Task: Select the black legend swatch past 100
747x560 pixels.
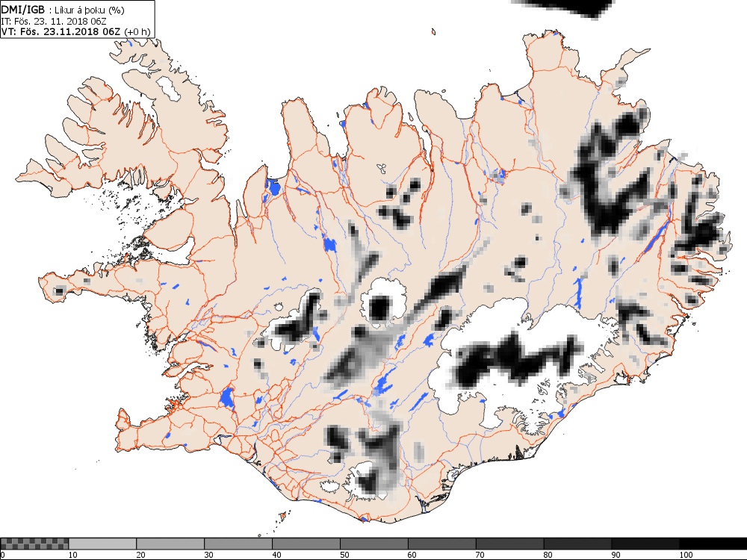Action: coord(713,544)
